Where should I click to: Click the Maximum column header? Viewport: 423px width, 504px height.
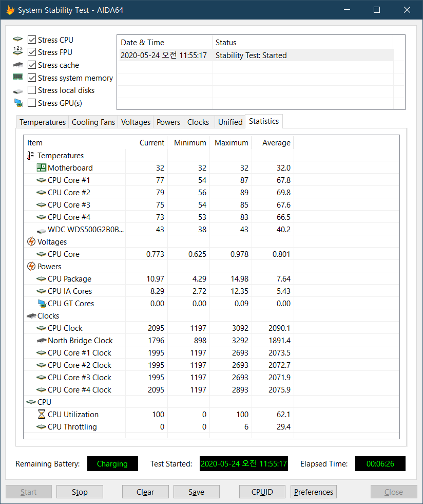[230, 143]
